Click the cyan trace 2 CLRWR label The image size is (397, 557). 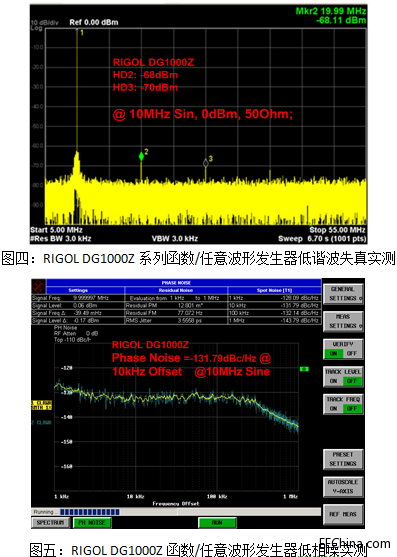pos(42,422)
